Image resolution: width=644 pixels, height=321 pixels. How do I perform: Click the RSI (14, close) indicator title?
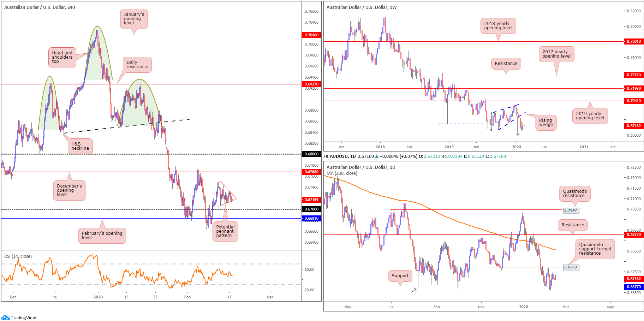click(18, 256)
